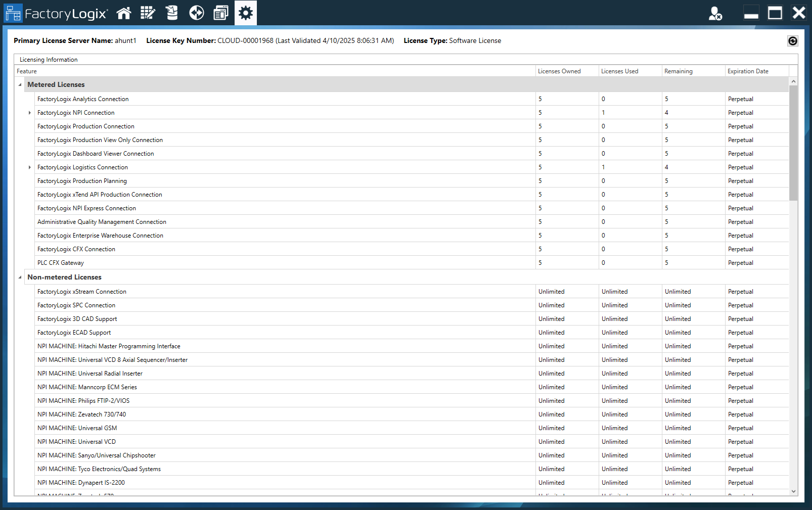Click the data transfer circular-arrows icon
The width and height of the screenshot is (812, 510).
[196, 13]
